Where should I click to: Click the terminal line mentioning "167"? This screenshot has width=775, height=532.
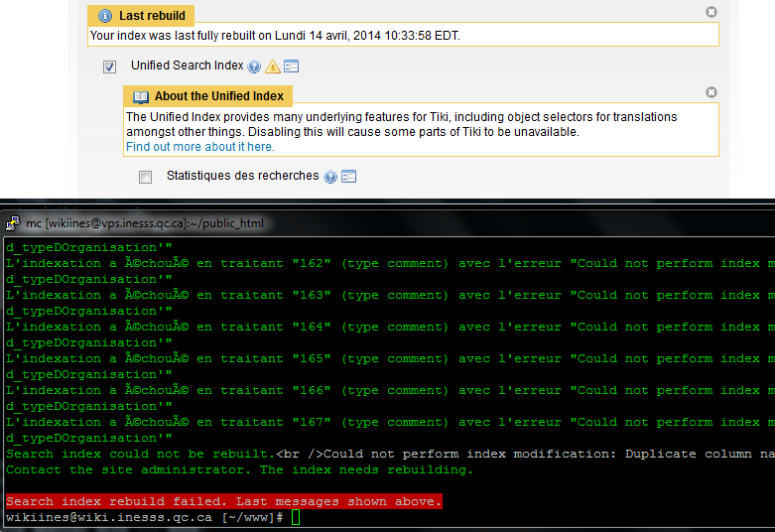390,422
